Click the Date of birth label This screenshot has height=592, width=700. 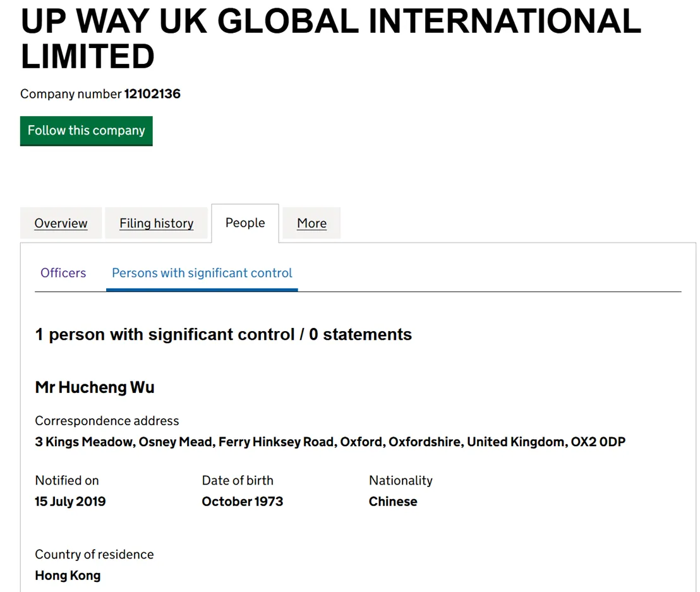pyautogui.click(x=238, y=480)
